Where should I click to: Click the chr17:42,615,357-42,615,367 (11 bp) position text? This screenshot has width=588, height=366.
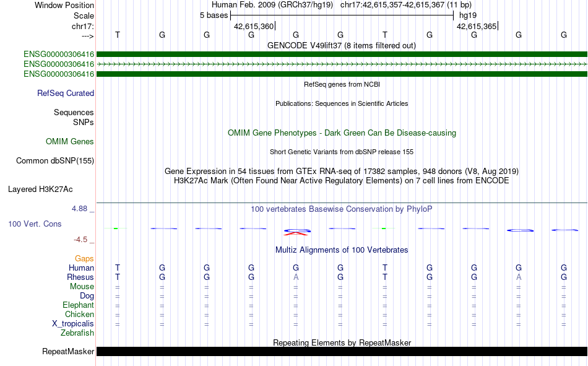pyautogui.click(x=406, y=5)
